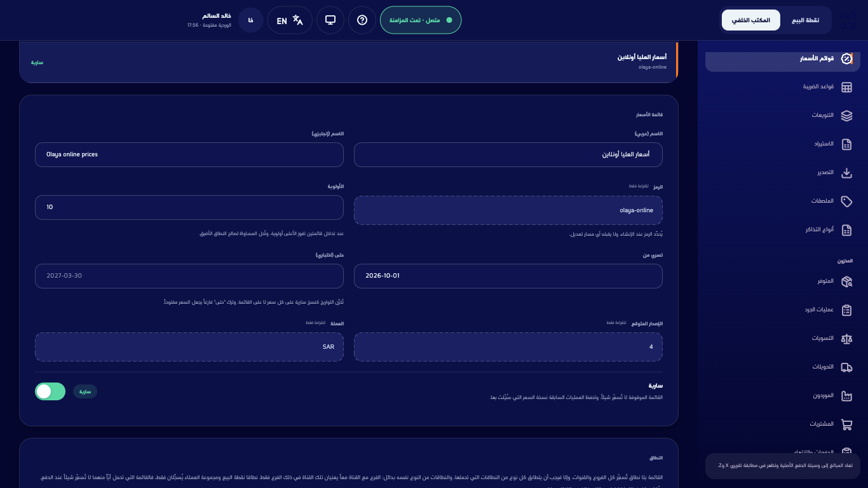The width and height of the screenshot is (868, 488).
Task: Go to عمليات الجرد stock counts
Action: tap(782, 310)
